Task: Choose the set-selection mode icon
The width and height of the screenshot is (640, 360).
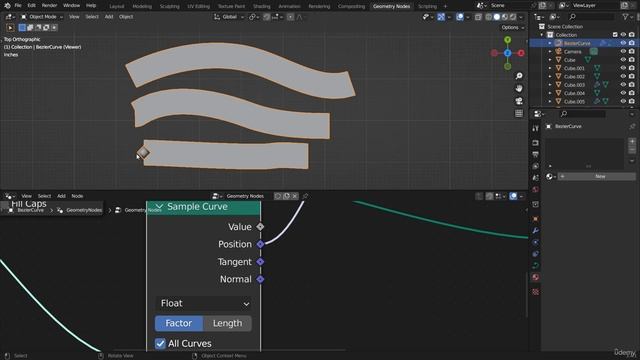Action: [x=22, y=28]
